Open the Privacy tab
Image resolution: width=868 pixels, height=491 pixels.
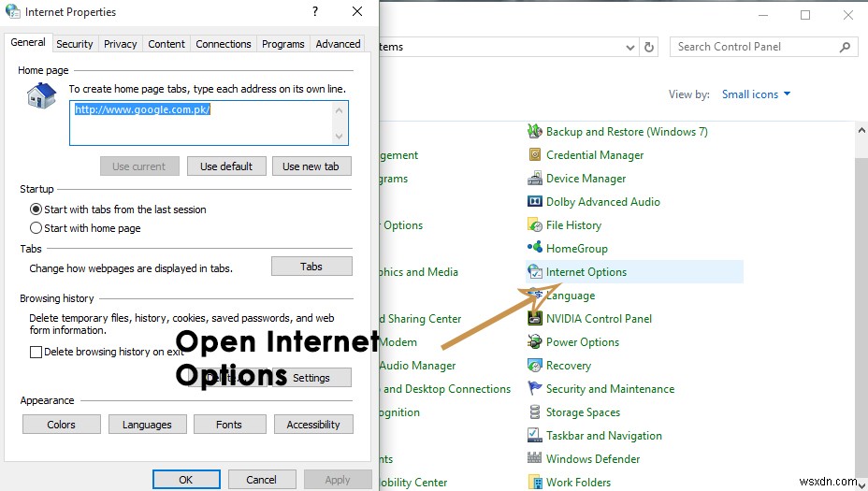pos(120,44)
